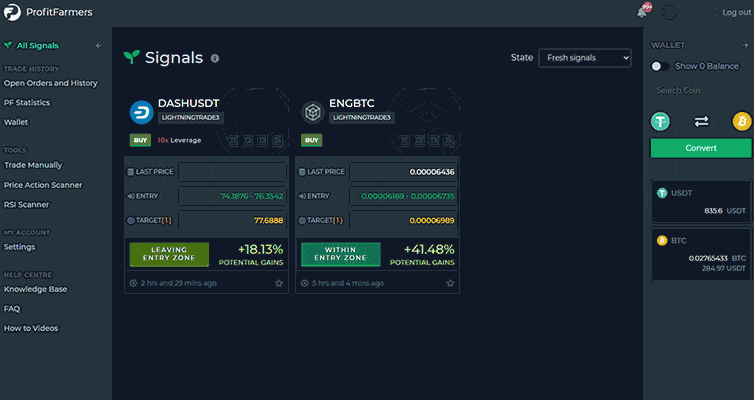Click the ENGBTC BUY badge

(312, 140)
